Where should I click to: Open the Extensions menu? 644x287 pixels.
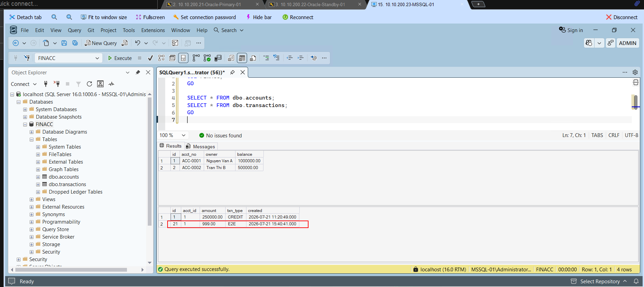153,30
